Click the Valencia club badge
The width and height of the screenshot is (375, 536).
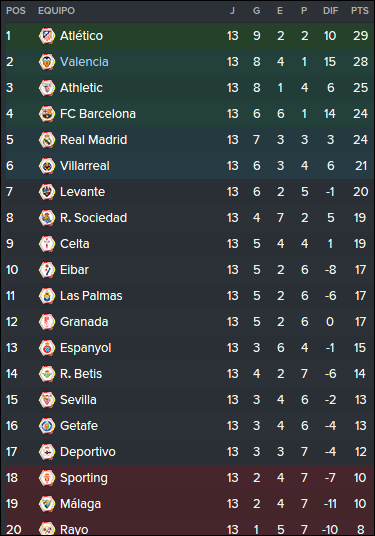click(47, 62)
